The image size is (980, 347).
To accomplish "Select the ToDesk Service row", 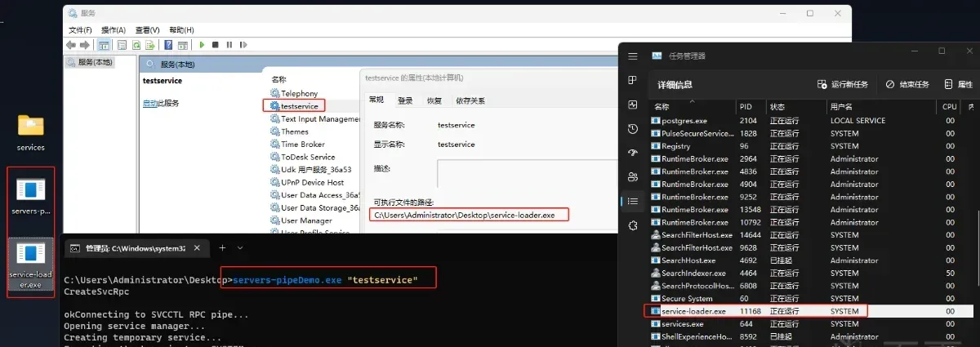I will (x=314, y=157).
